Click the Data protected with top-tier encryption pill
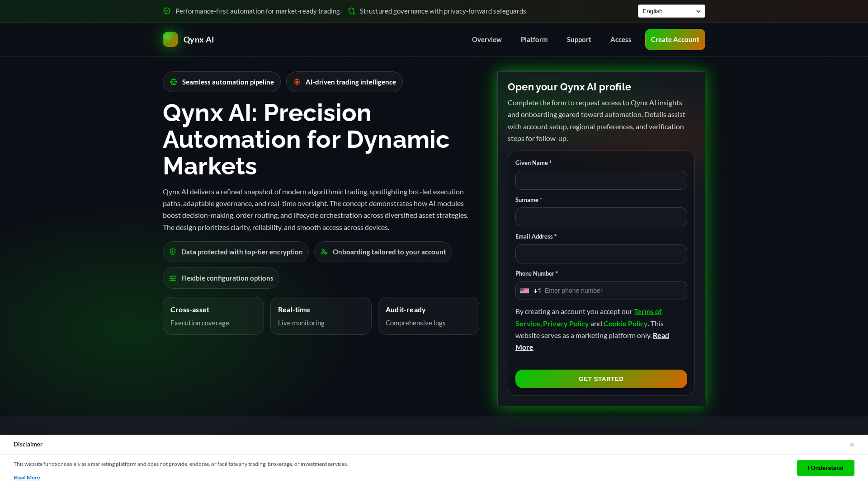 (x=236, y=252)
